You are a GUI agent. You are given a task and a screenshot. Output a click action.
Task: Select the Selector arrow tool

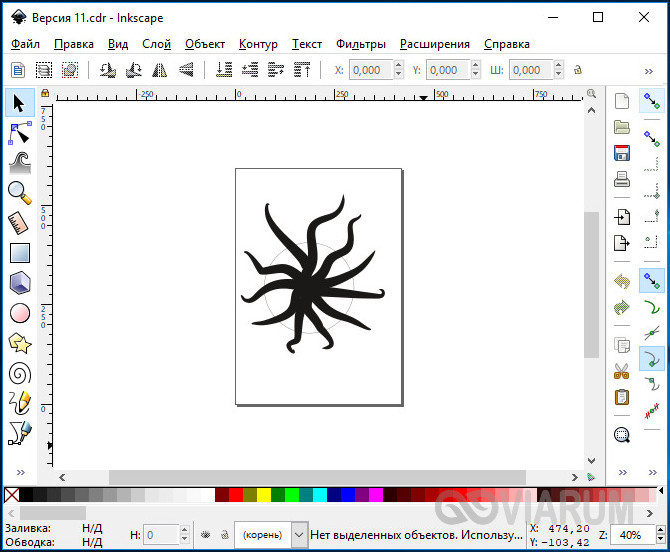click(x=19, y=103)
